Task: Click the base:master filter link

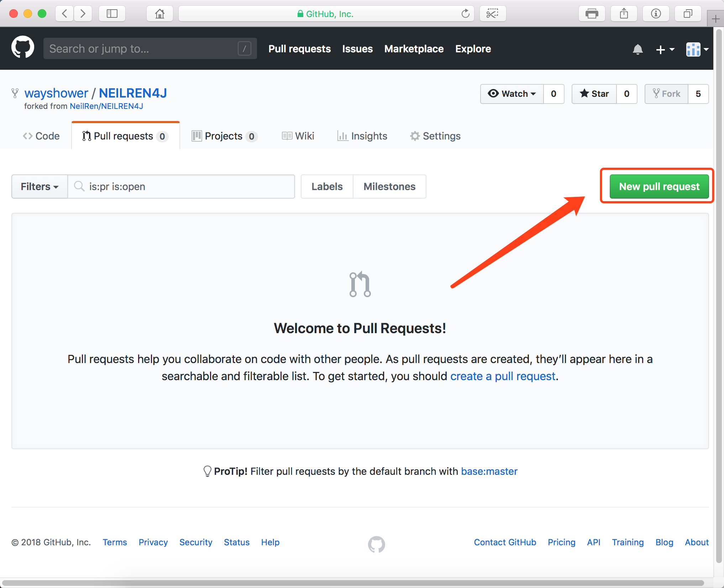Action: 489,471
